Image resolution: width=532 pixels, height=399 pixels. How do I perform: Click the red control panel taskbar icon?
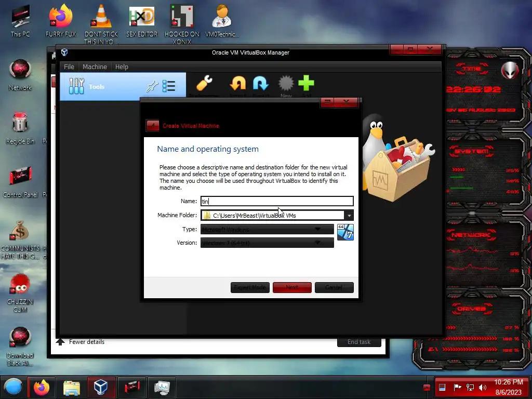pyautogui.click(x=131, y=387)
